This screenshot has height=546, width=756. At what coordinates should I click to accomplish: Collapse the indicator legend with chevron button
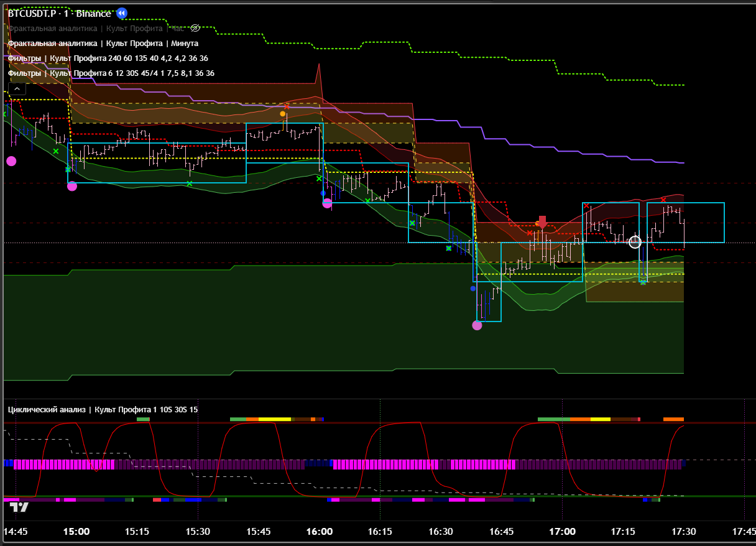pyautogui.click(x=17, y=88)
